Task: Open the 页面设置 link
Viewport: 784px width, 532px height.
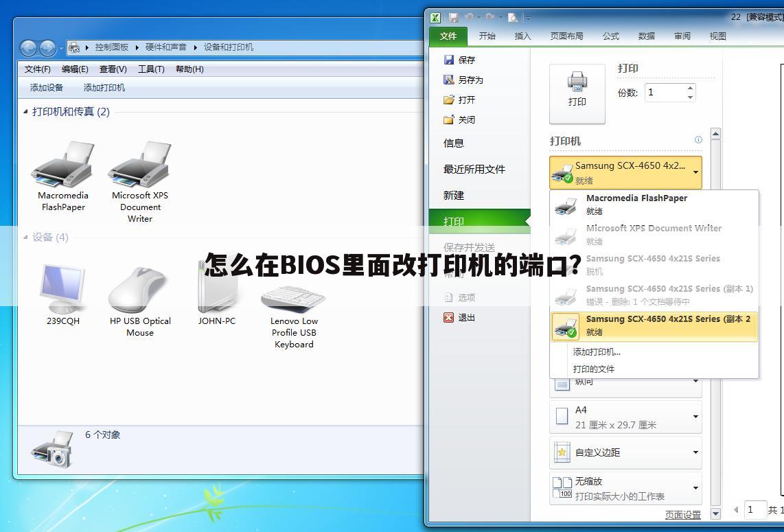Action: [682, 515]
